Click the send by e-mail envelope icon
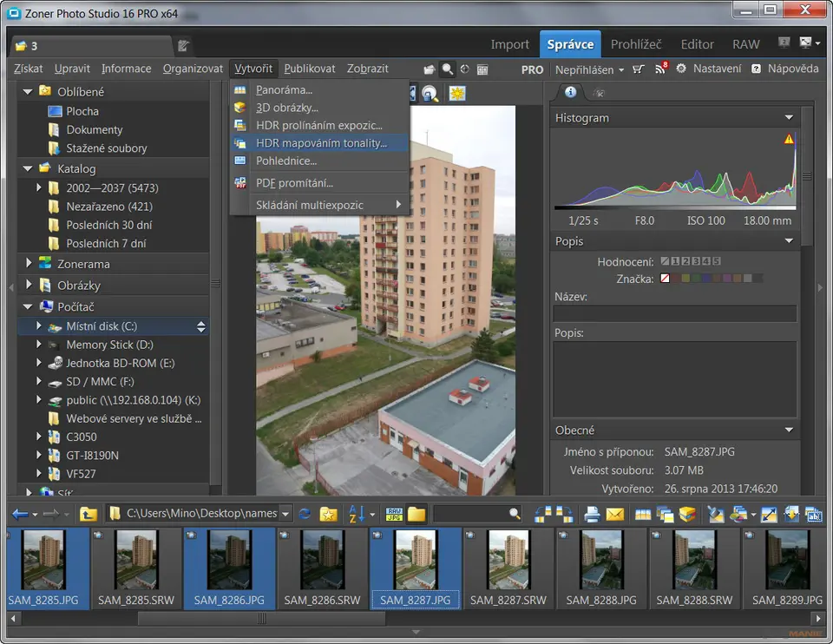This screenshot has width=833, height=644. 615,515
